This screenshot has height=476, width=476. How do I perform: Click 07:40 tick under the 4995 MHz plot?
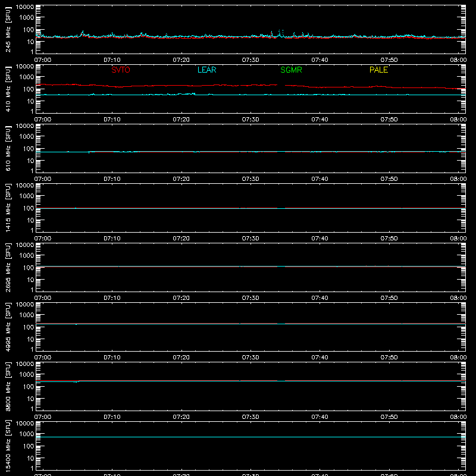(320, 358)
